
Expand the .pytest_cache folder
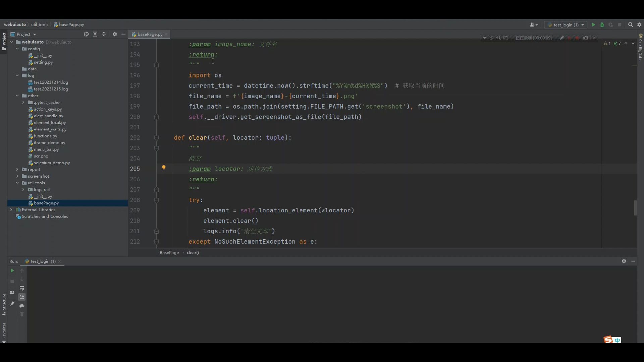point(23,102)
